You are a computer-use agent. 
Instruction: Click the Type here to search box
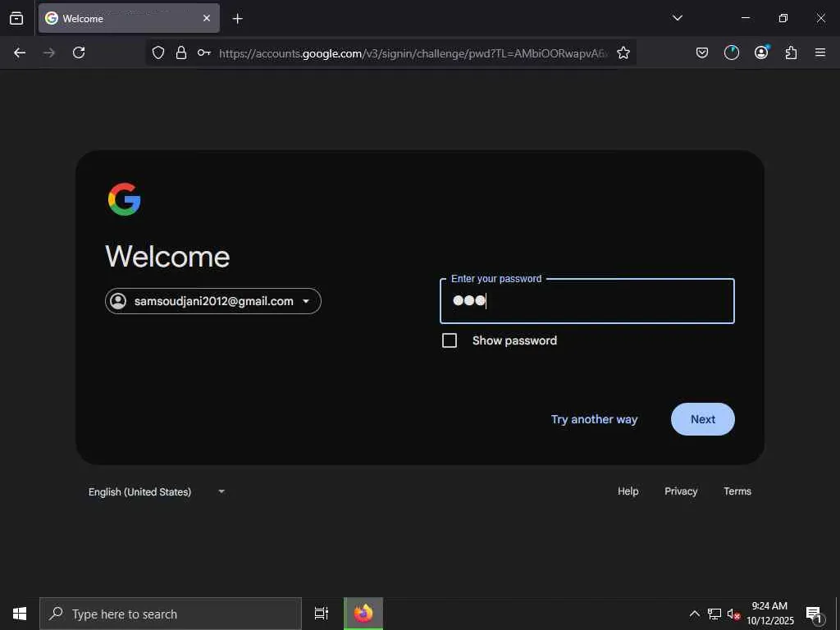point(171,614)
